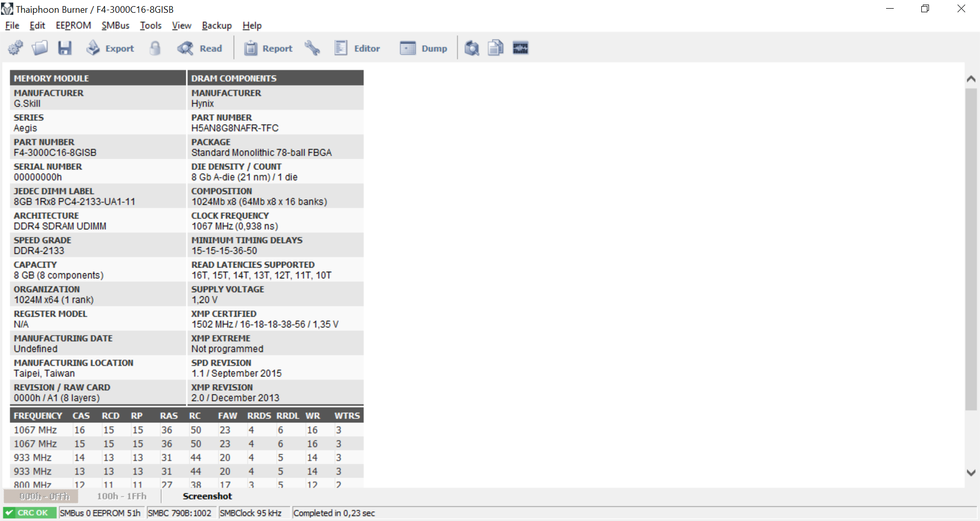Click the magnifier search icon after Dump

[472, 49]
